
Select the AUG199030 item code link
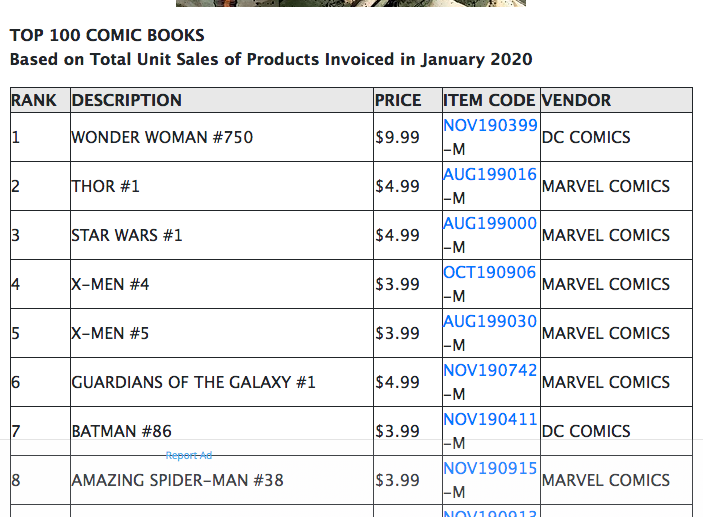click(490, 322)
